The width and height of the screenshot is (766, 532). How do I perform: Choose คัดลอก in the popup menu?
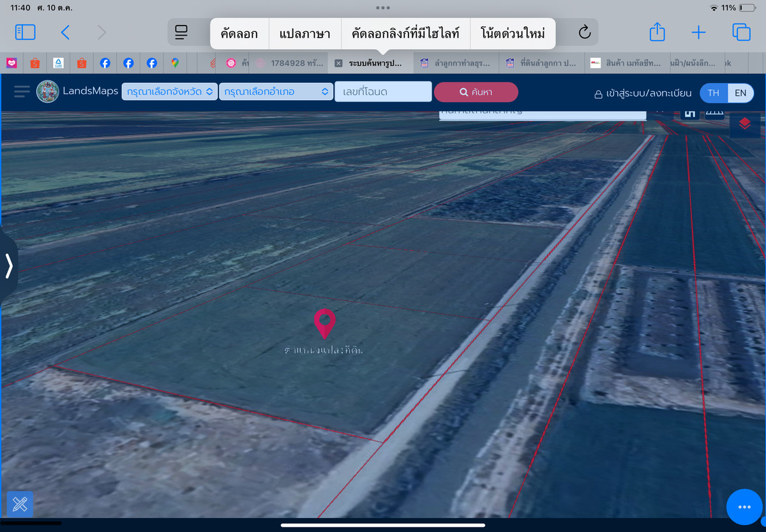239,34
